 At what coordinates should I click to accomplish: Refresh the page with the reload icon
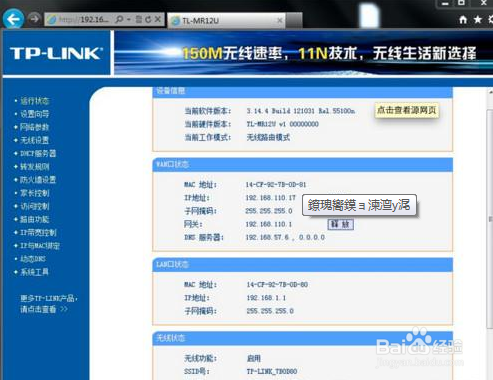(x=148, y=19)
